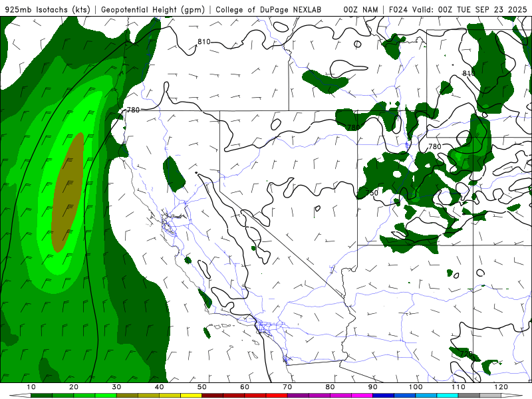Image resolution: width=532 pixels, height=399 pixels.
Task: Select the bright yellow legend swatch before 50
Action: pos(191,396)
